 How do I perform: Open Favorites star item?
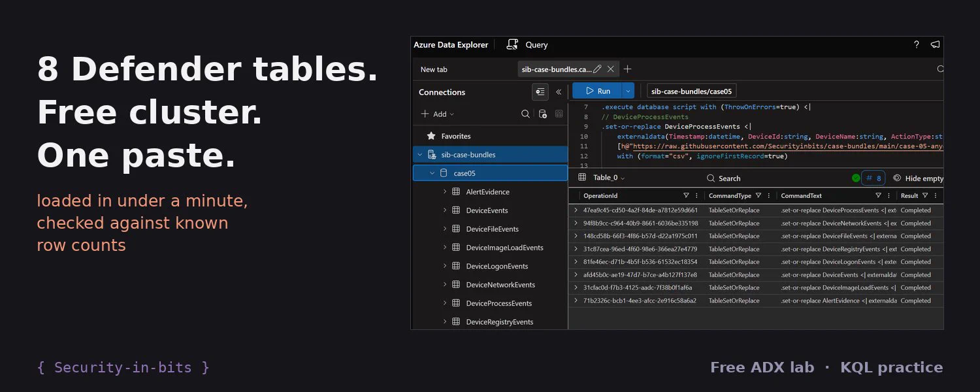431,136
